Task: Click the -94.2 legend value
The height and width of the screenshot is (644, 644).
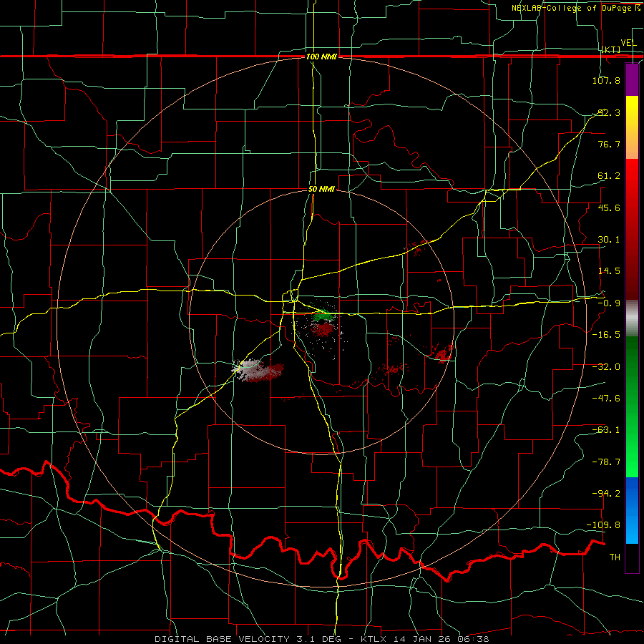Action: click(x=606, y=493)
